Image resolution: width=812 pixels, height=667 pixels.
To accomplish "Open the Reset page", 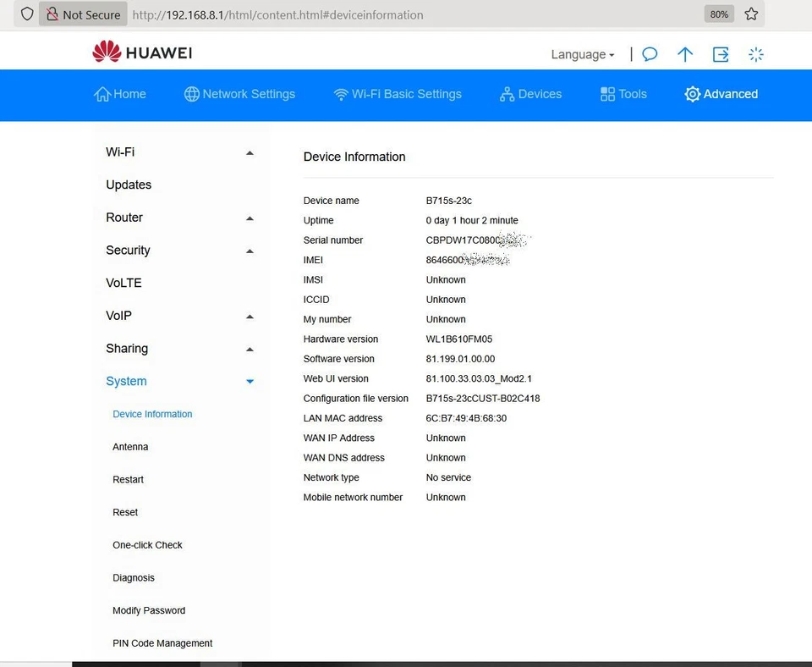I will 125,512.
